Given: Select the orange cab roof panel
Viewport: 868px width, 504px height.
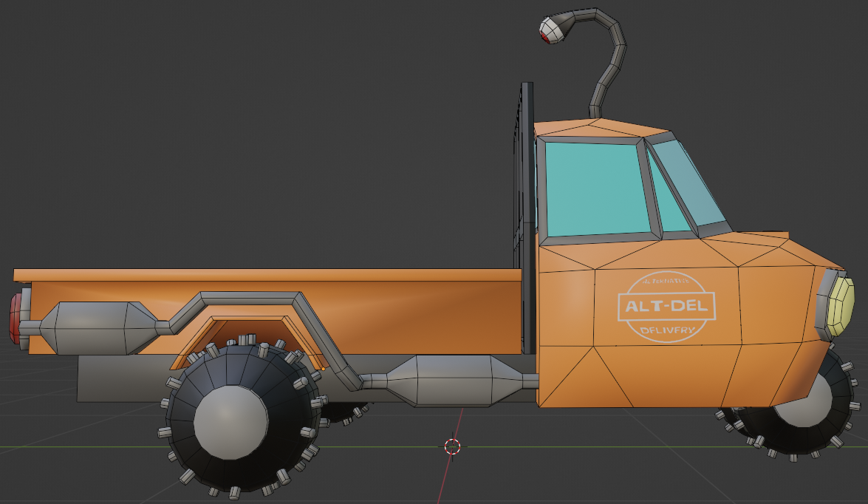Looking at the screenshot, I should click(591, 129).
